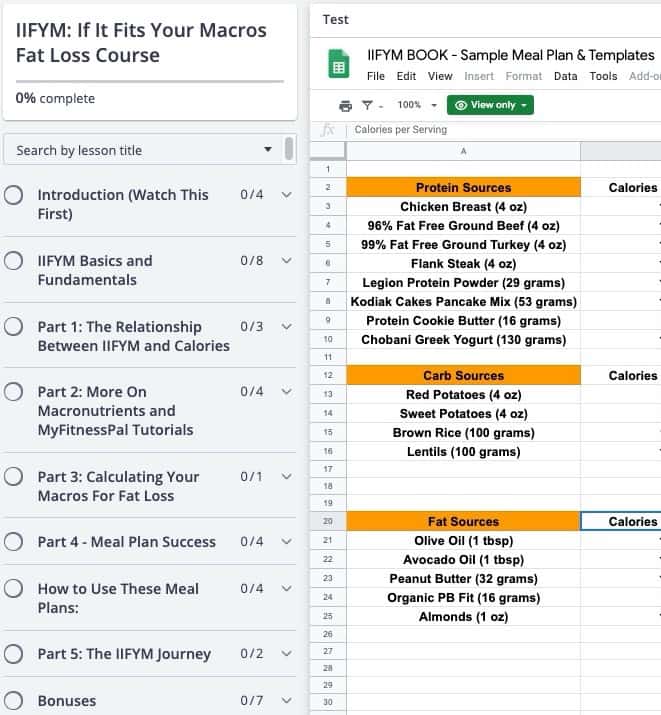Select the orange Fat Sources cell
The width and height of the screenshot is (661, 715).
[464, 521]
